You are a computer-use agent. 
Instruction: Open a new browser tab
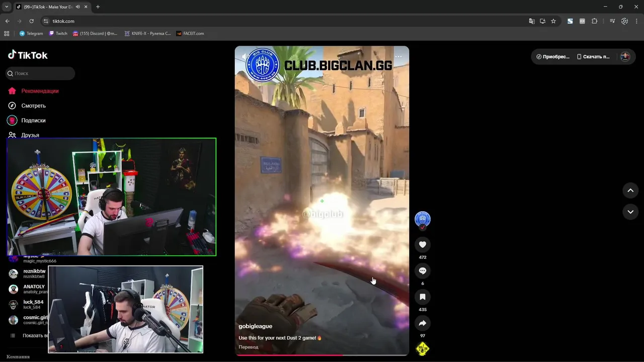tap(98, 7)
